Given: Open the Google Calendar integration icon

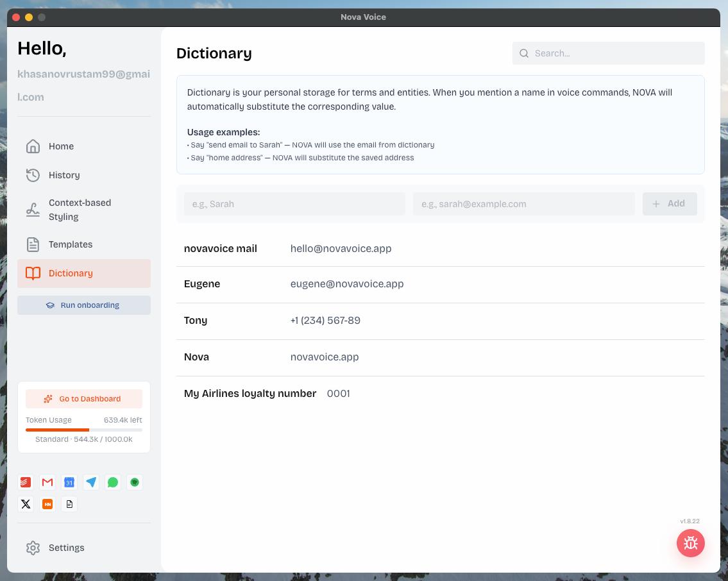Looking at the screenshot, I should tap(69, 482).
